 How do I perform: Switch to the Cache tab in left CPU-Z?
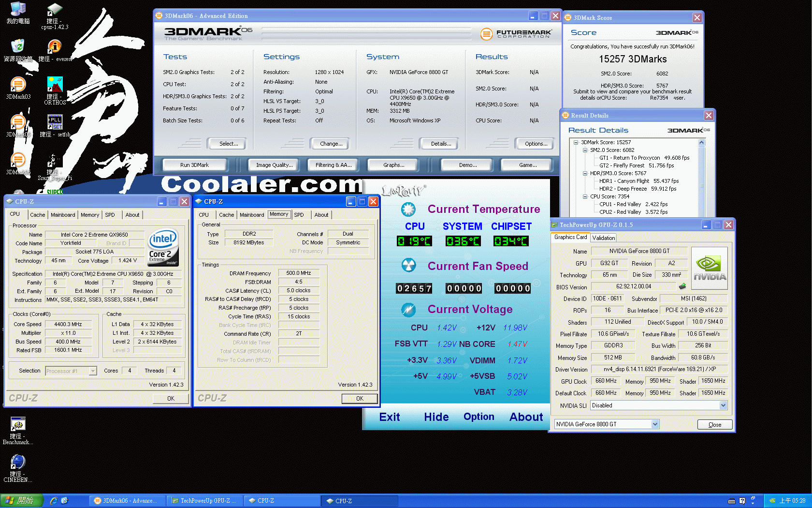pyautogui.click(x=38, y=215)
